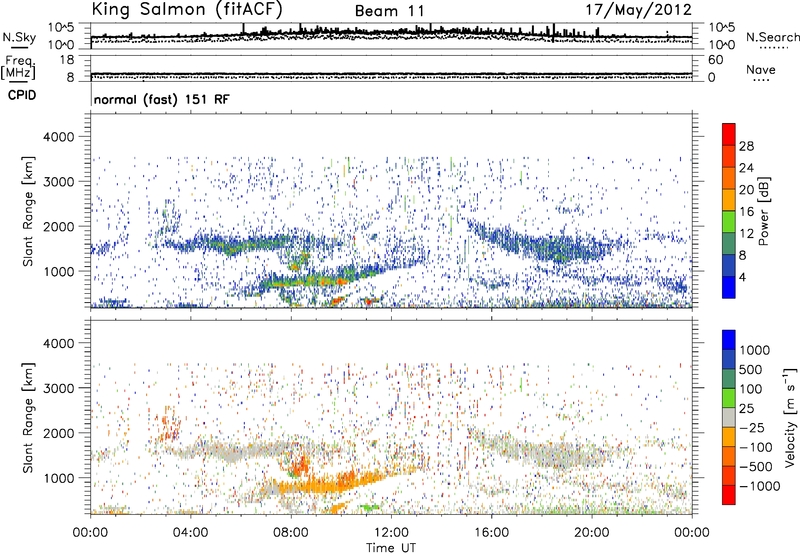This screenshot has width=800, height=554.
Task: Select the '16:00' time axis label
Action: [x=491, y=533]
